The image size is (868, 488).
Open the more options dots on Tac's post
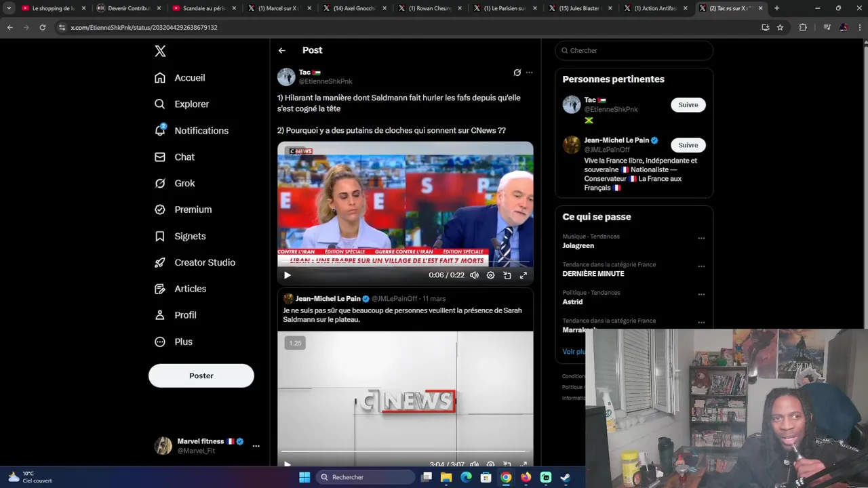(x=530, y=73)
